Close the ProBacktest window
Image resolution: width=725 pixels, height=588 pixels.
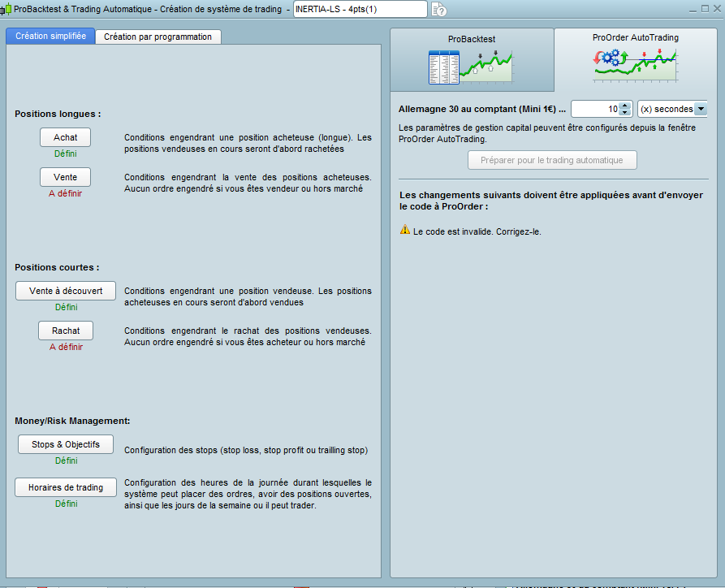pos(717,9)
